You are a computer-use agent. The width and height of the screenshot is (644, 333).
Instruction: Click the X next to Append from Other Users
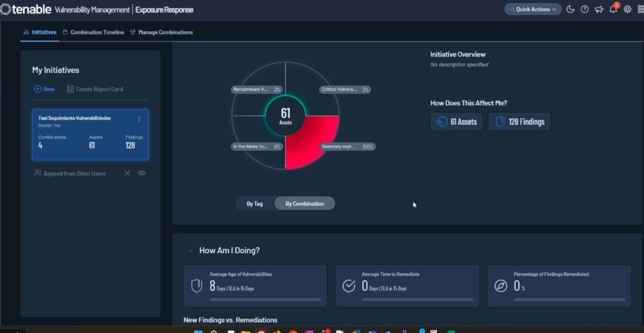point(127,173)
